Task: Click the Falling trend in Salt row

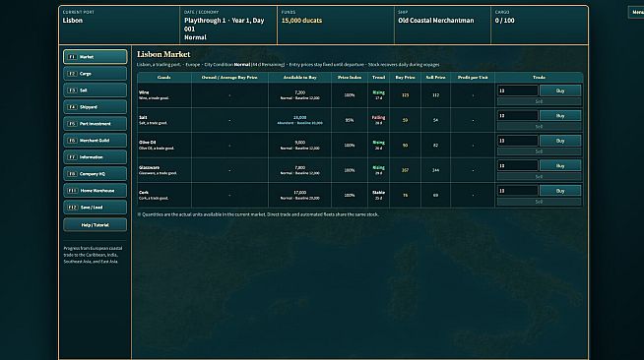Action: pos(379,118)
